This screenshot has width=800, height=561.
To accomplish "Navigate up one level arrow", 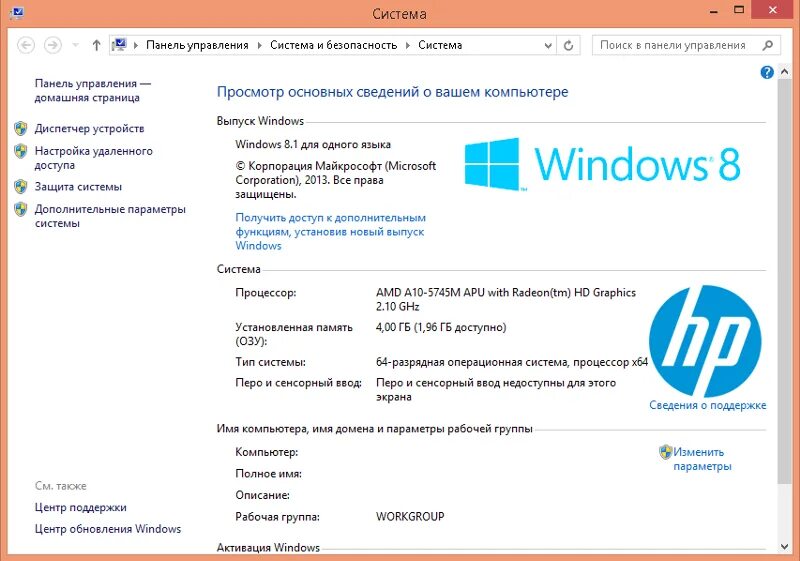I will coord(96,45).
